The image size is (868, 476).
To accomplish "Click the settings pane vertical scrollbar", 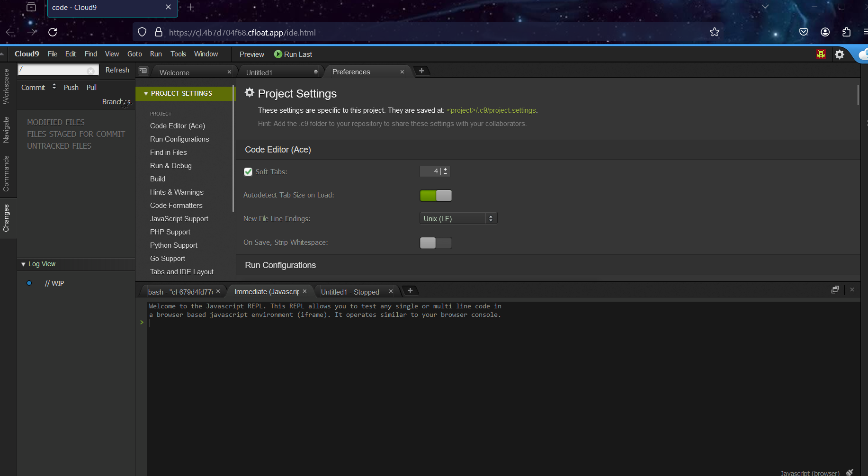I will 858,95.
